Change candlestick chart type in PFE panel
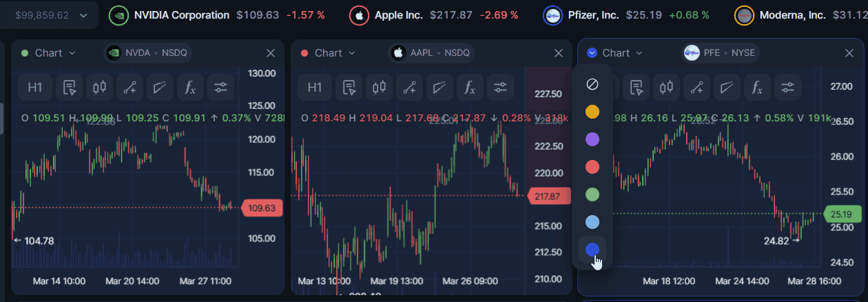Image resolution: width=868 pixels, height=302 pixels. (x=666, y=88)
